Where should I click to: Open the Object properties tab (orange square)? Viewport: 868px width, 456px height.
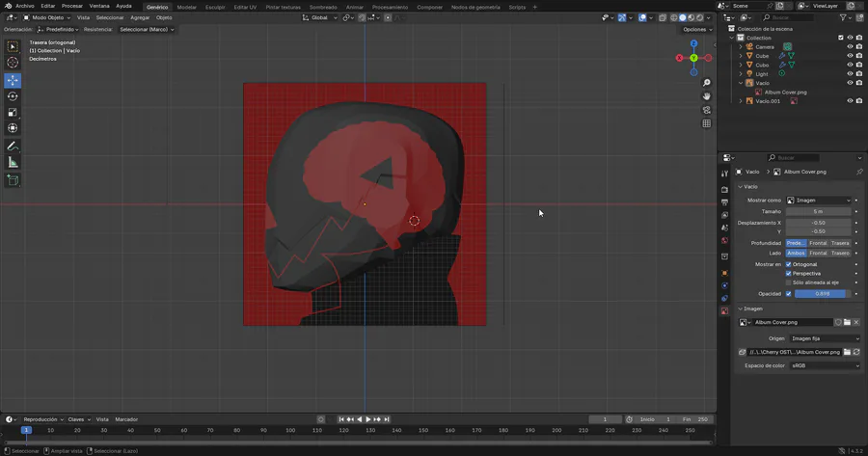click(724, 273)
